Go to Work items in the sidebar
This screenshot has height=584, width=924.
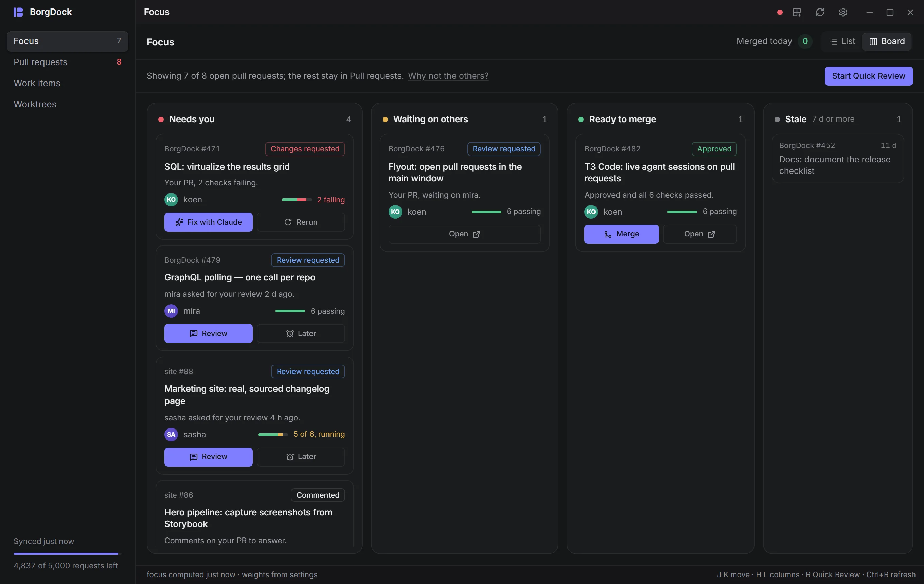(x=68, y=83)
